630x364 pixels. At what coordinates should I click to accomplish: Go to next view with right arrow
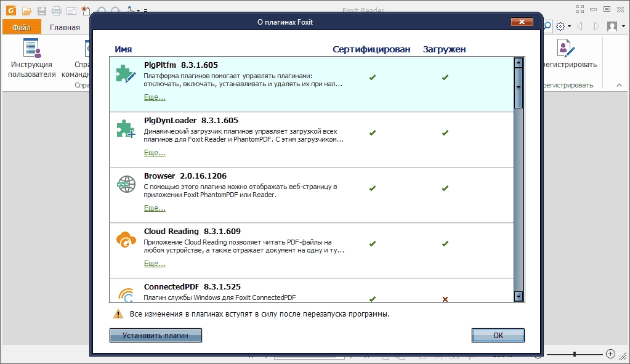coord(596,26)
